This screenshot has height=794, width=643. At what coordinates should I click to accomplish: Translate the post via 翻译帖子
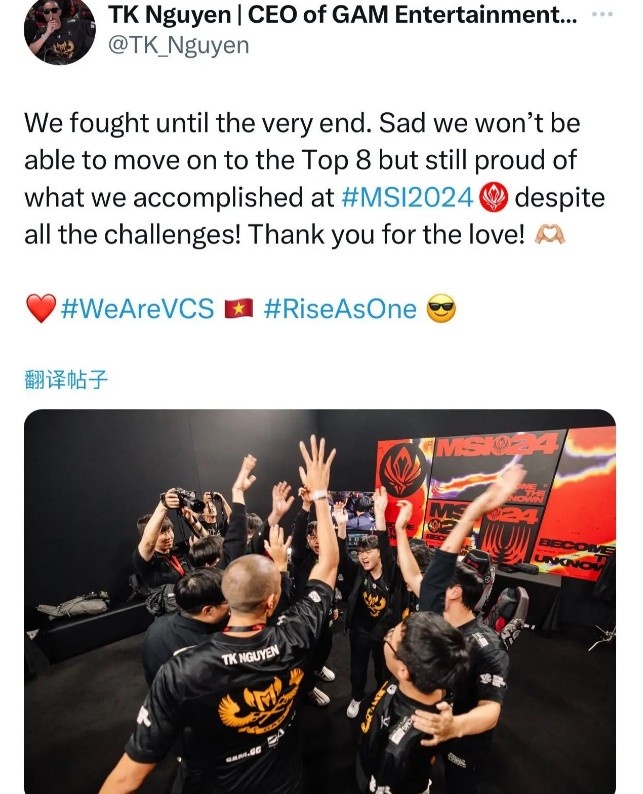click(66, 379)
